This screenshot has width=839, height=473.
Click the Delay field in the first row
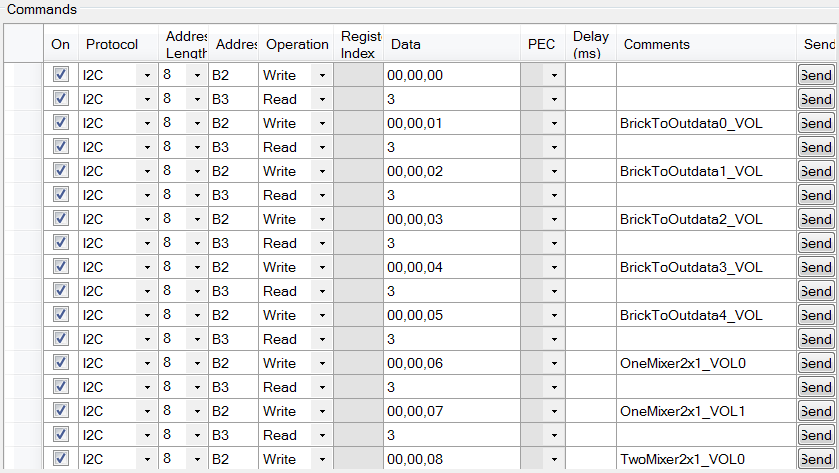click(x=591, y=75)
